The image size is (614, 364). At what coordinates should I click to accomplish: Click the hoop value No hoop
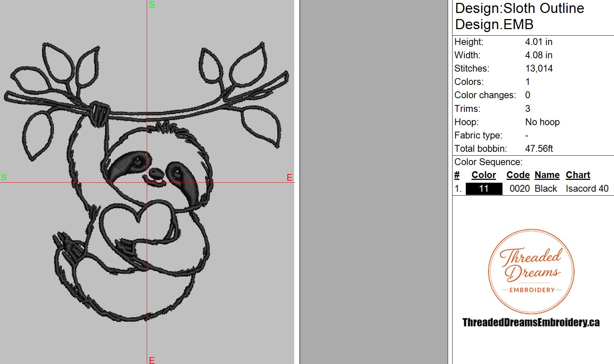pyautogui.click(x=542, y=122)
